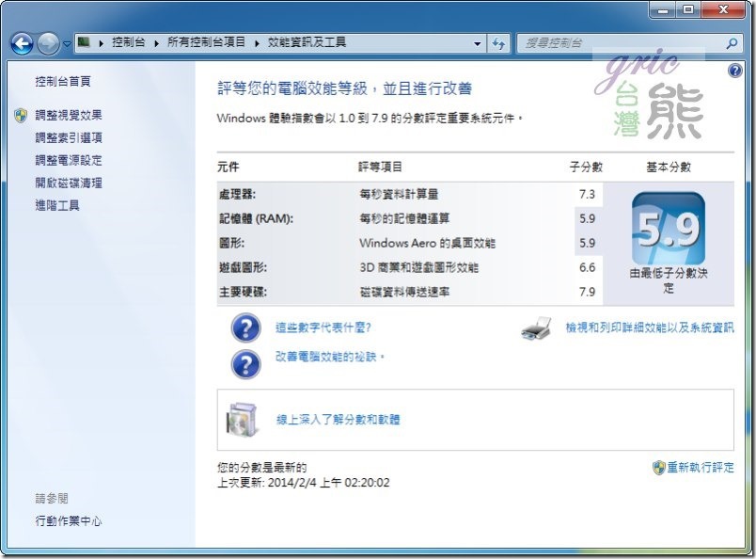This screenshot has height=559, width=756.
Task: Click the Forward navigation arrow button
Action: pos(48,44)
